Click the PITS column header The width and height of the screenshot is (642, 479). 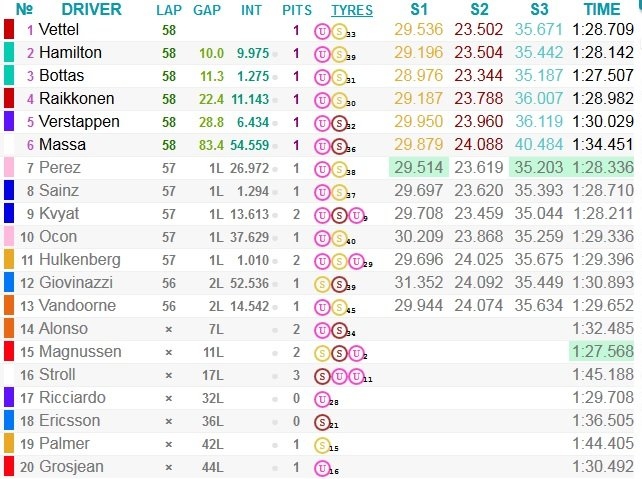pos(297,10)
